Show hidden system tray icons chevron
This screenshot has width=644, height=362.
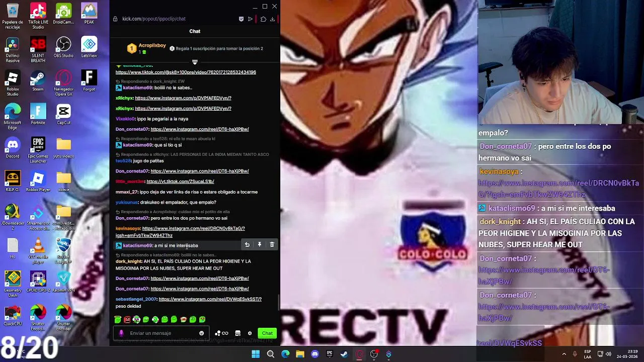[564, 354]
